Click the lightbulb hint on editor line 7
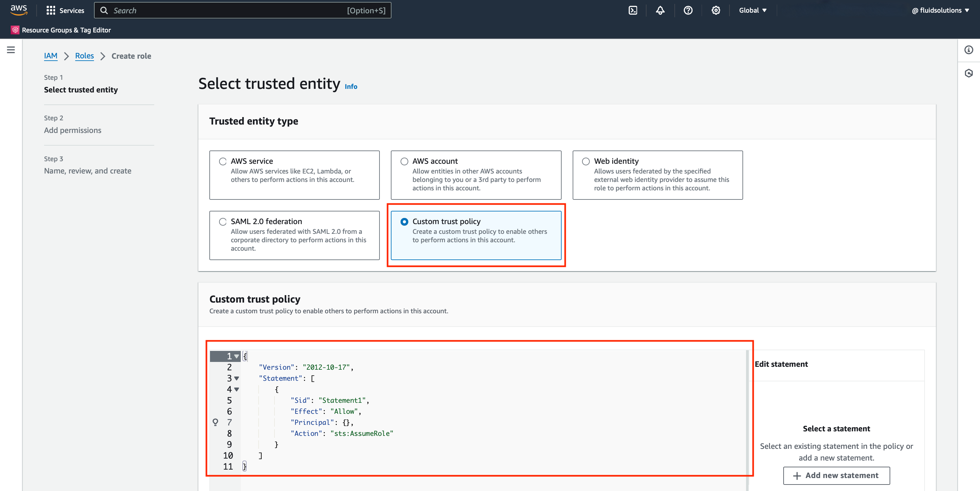 coord(216,422)
